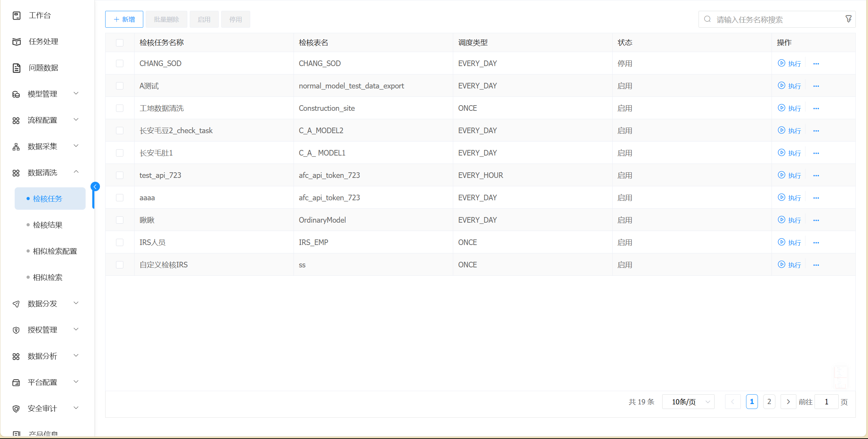Click the sidebar collapse arrow circle
The width and height of the screenshot is (868, 439).
[x=95, y=187]
